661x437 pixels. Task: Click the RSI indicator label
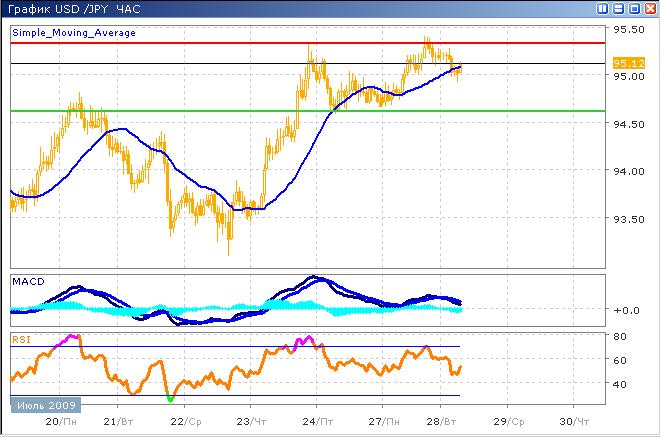[21, 339]
